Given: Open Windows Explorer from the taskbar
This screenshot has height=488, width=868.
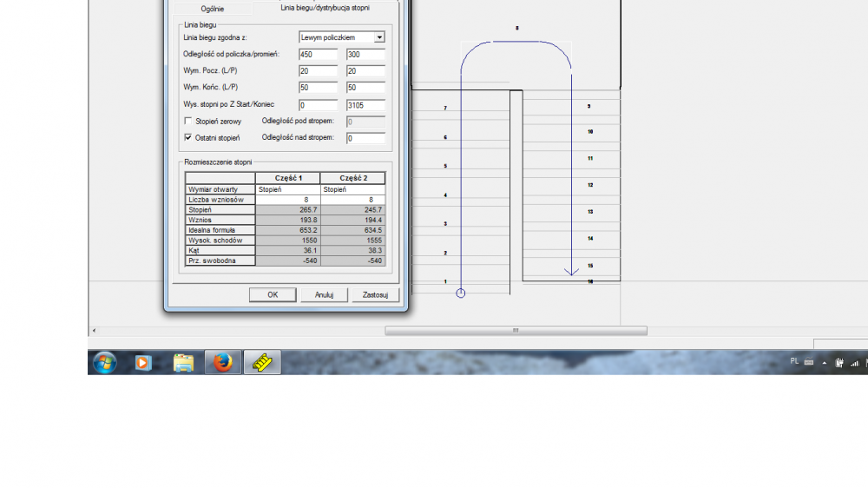Looking at the screenshot, I should point(183,362).
